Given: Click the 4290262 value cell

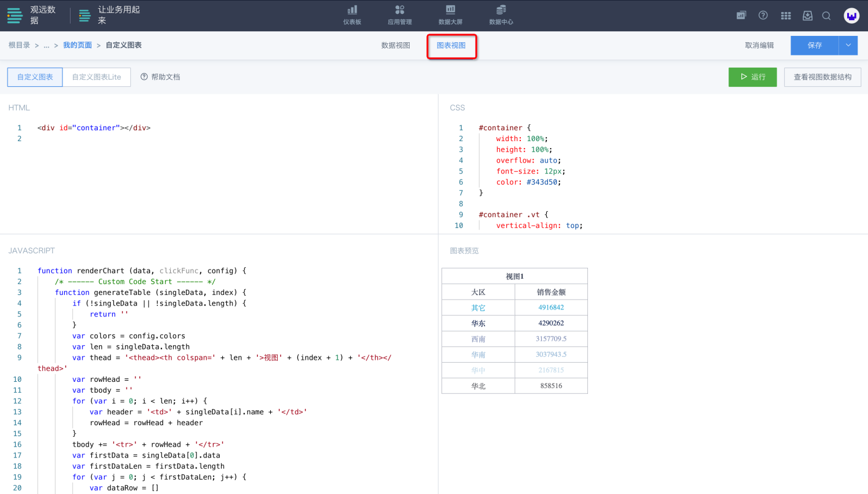Looking at the screenshot, I should click(x=551, y=323).
